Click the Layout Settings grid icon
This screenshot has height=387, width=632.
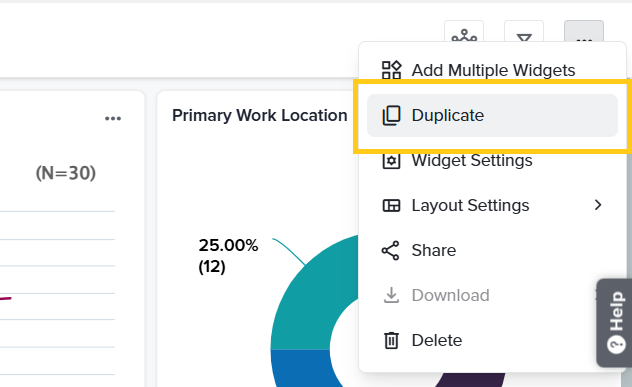(391, 206)
